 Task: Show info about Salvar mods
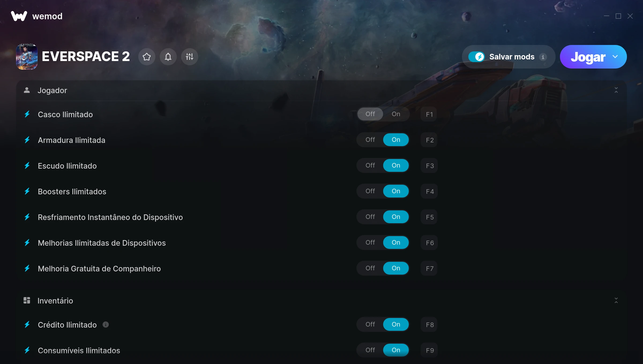pyautogui.click(x=543, y=57)
